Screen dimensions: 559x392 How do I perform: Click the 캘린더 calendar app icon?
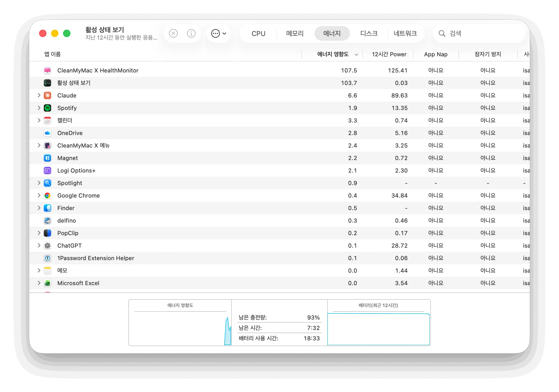47,120
